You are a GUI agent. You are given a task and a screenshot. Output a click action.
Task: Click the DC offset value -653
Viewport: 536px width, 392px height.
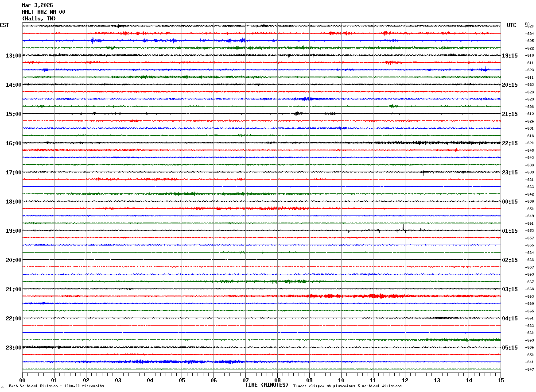pos(529,231)
